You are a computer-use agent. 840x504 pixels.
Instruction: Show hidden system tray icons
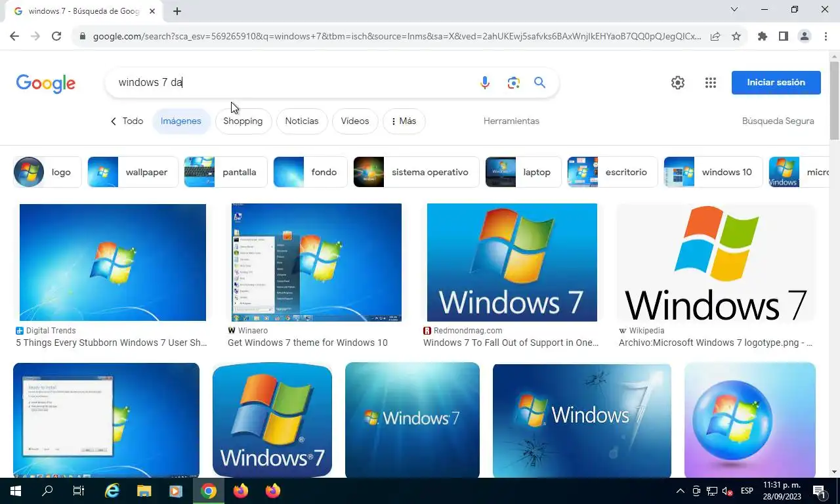tap(680, 491)
